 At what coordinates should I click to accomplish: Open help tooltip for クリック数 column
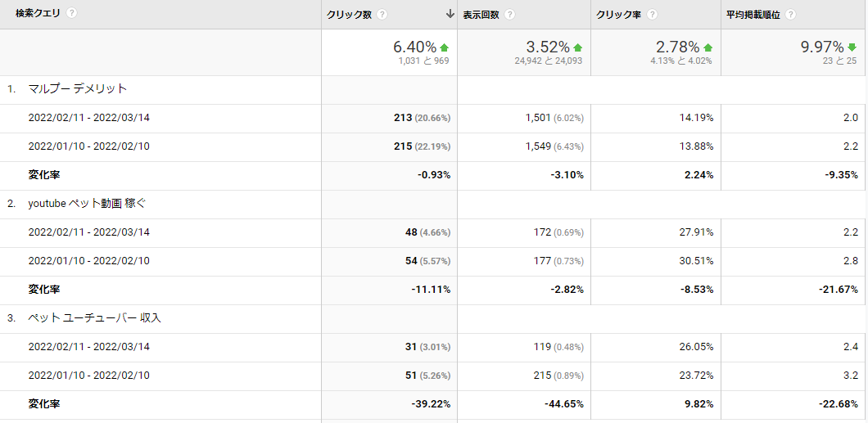(382, 15)
